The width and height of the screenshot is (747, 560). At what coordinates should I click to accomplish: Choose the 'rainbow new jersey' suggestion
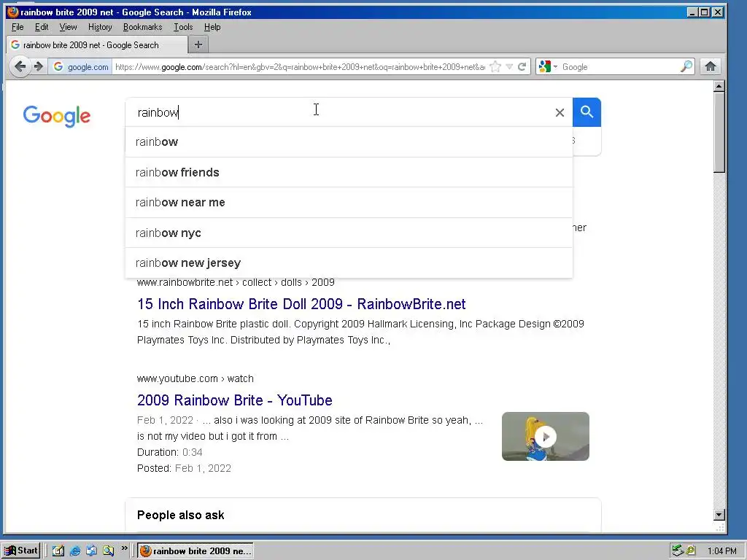(349, 262)
